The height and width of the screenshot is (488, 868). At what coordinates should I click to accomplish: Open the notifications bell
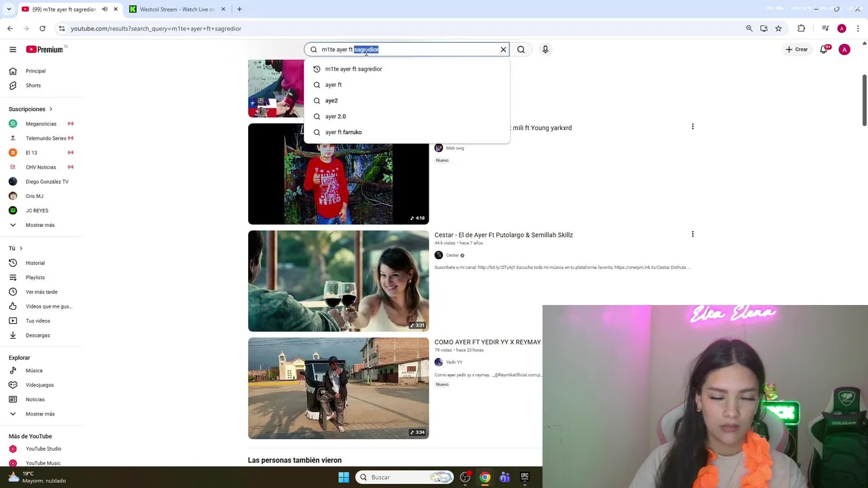(824, 49)
